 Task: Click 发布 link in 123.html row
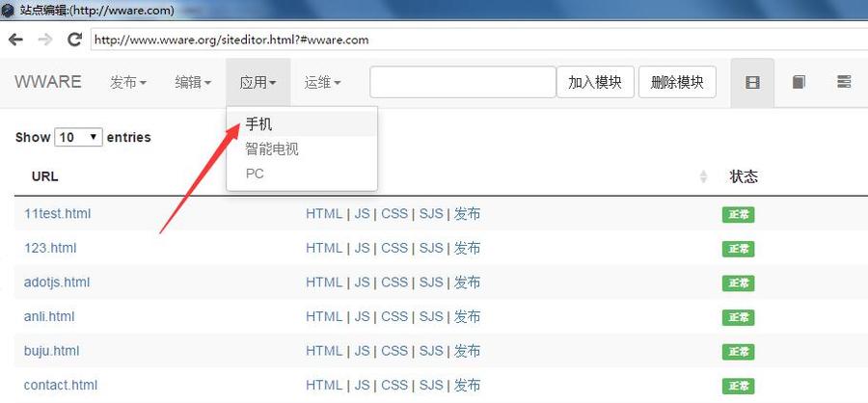tap(467, 248)
